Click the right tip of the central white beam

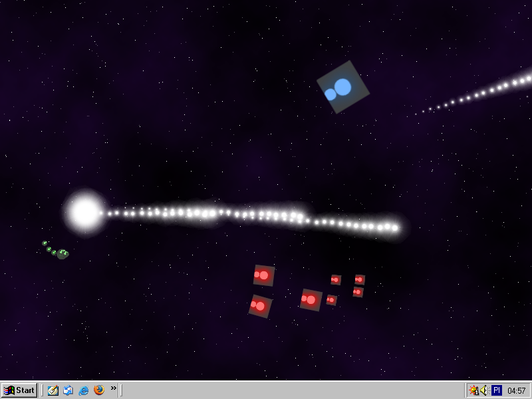[394, 228]
